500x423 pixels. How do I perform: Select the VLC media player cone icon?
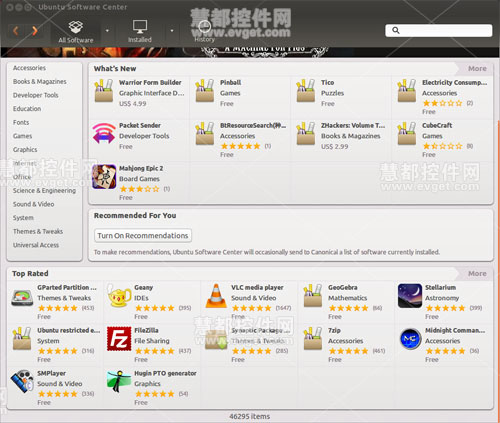[216, 296]
